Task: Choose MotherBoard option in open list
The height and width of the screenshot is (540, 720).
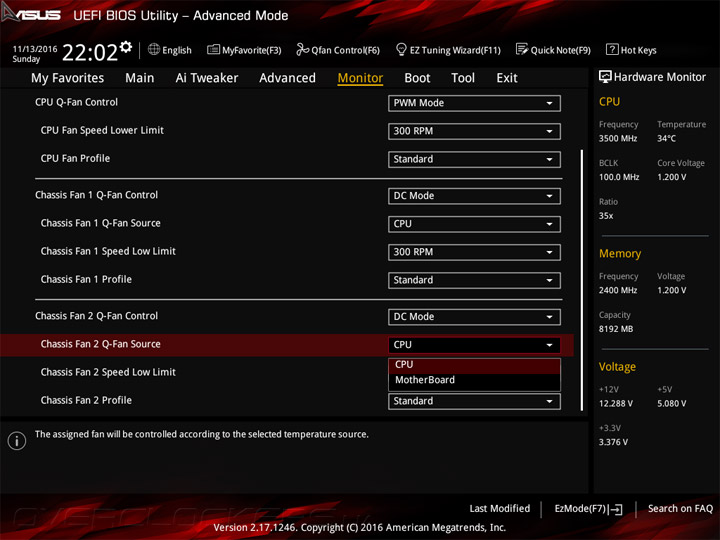Action: coord(474,380)
